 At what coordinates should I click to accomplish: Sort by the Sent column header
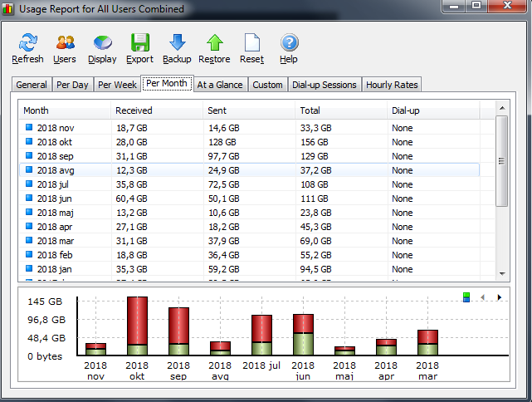point(249,110)
